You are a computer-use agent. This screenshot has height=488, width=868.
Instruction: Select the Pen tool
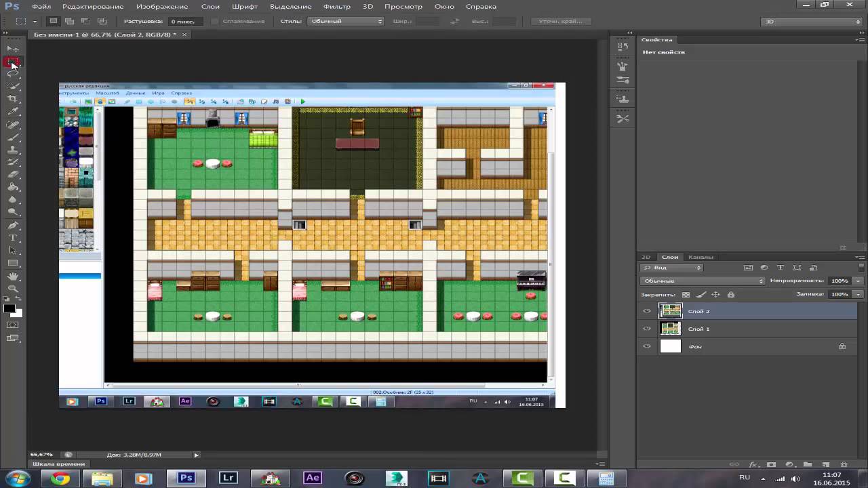tap(13, 225)
